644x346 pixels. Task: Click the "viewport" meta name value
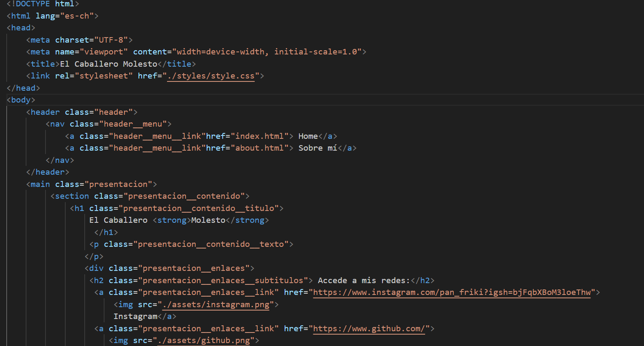[104, 52]
